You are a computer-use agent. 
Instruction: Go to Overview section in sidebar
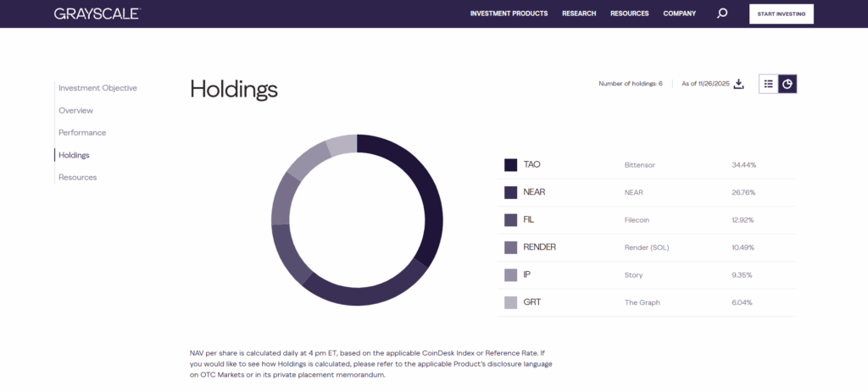[75, 111]
